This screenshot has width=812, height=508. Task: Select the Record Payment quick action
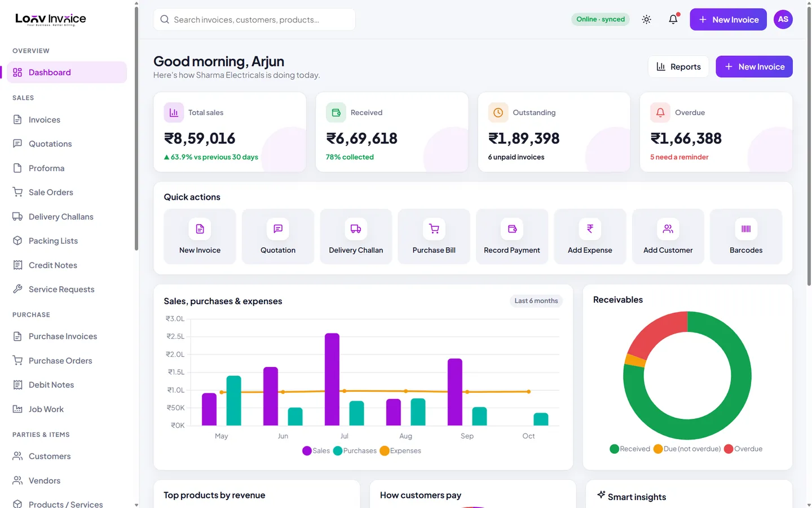512,237
